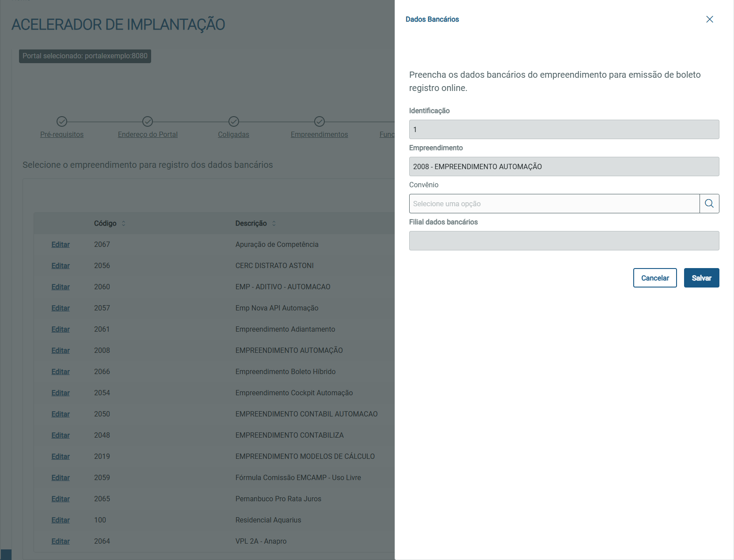Sort table by Descrição column arrows
This screenshot has height=560, width=734.
pyautogui.click(x=274, y=223)
